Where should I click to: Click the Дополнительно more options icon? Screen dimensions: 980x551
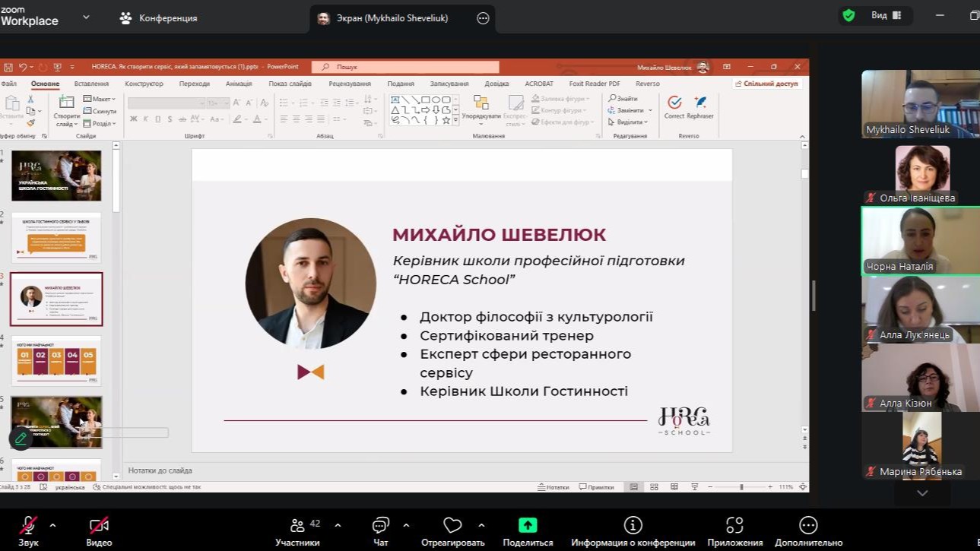(x=808, y=525)
